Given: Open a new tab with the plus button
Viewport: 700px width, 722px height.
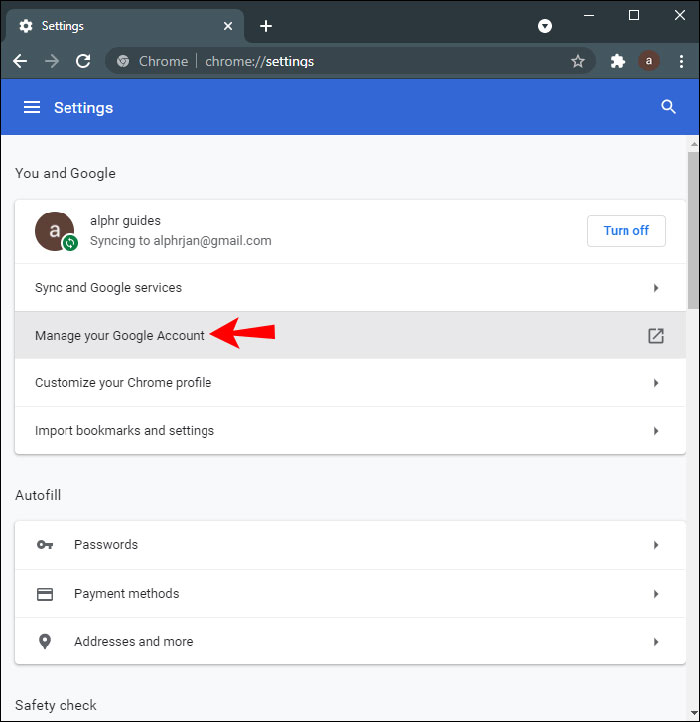Looking at the screenshot, I should tap(266, 26).
